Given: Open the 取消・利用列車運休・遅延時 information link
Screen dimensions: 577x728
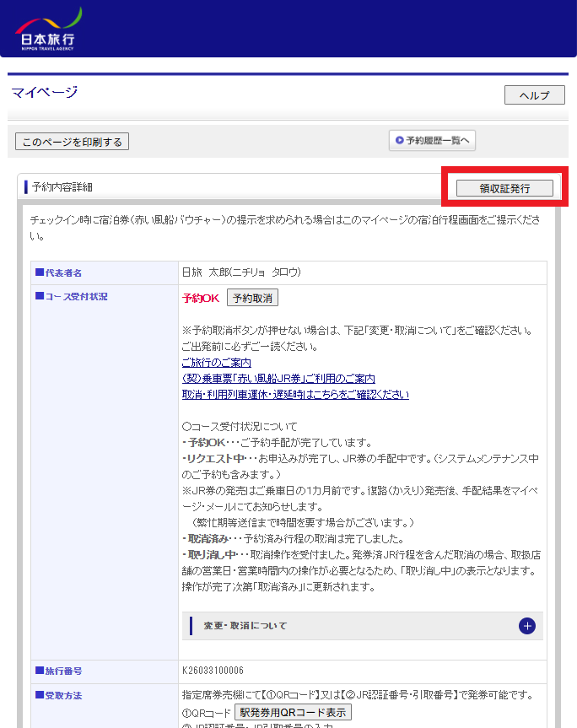Looking at the screenshot, I should point(295,394).
